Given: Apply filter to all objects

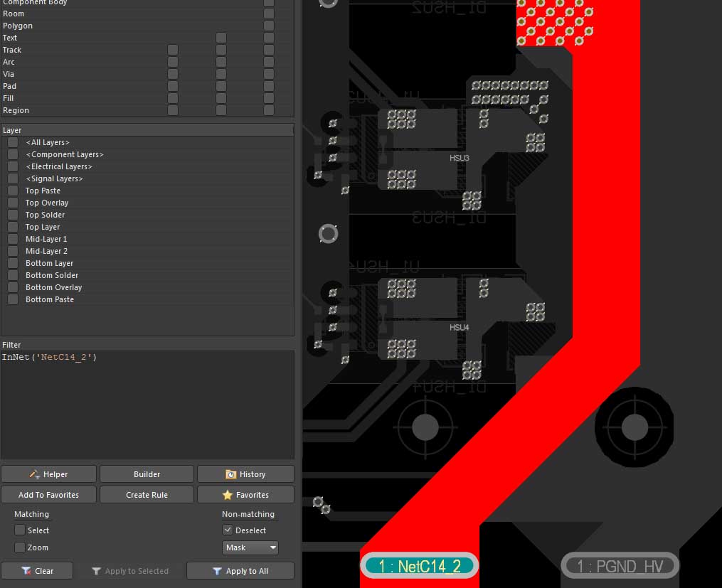Looking at the screenshot, I should [240, 571].
